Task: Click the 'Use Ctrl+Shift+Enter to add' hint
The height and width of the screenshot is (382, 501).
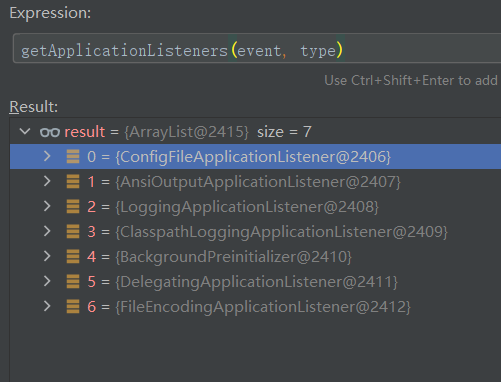Action: pos(411,81)
